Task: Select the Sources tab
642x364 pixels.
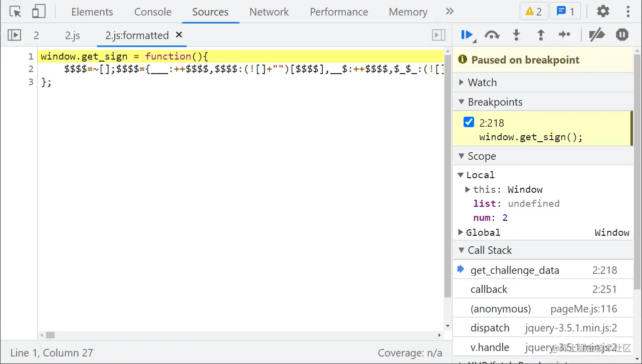Action: coord(210,12)
